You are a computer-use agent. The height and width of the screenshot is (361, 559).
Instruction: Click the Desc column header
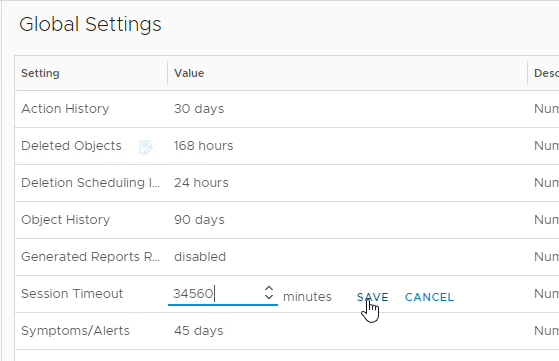coord(546,73)
